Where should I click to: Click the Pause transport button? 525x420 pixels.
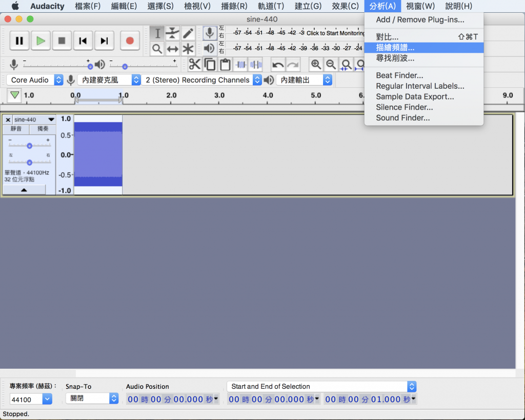[x=19, y=41]
